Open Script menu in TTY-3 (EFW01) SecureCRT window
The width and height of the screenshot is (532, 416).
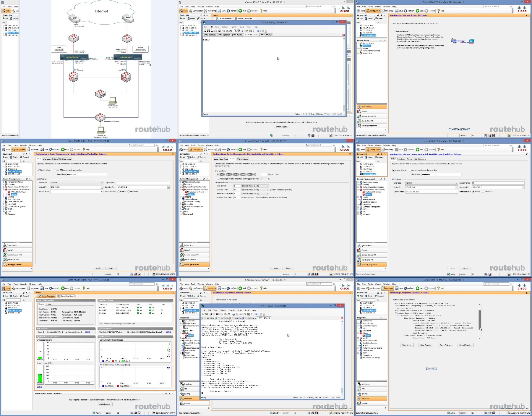(x=242, y=27)
